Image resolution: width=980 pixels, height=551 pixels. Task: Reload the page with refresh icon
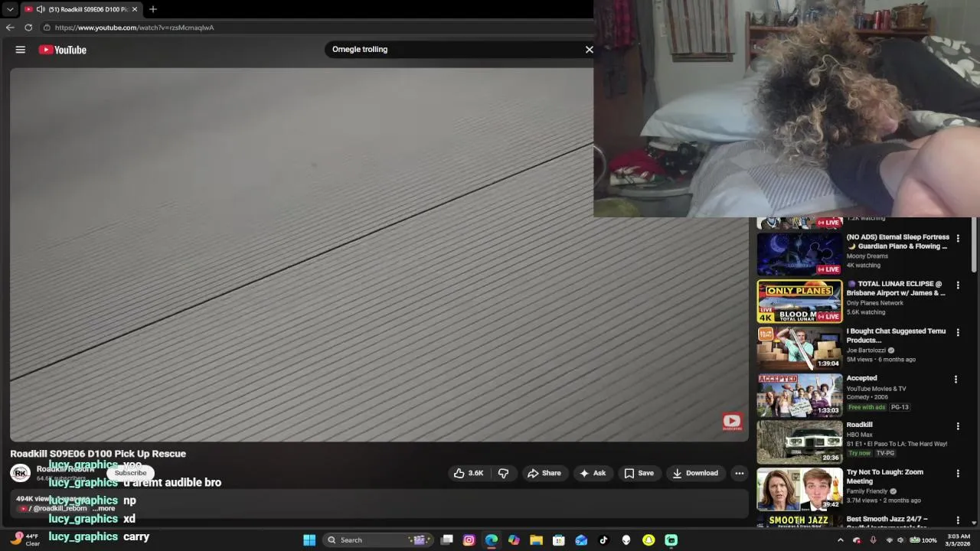pyautogui.click(x=28, y=28)
